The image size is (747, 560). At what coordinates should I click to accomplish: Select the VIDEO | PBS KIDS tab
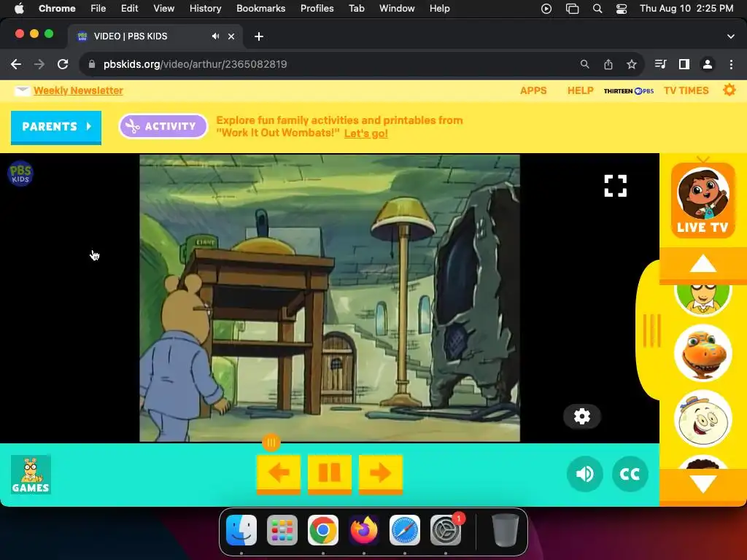coord(156,36)
